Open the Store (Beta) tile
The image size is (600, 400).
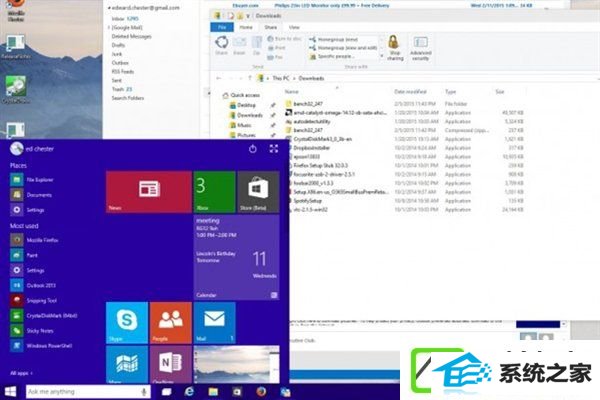tap(258, 191)
